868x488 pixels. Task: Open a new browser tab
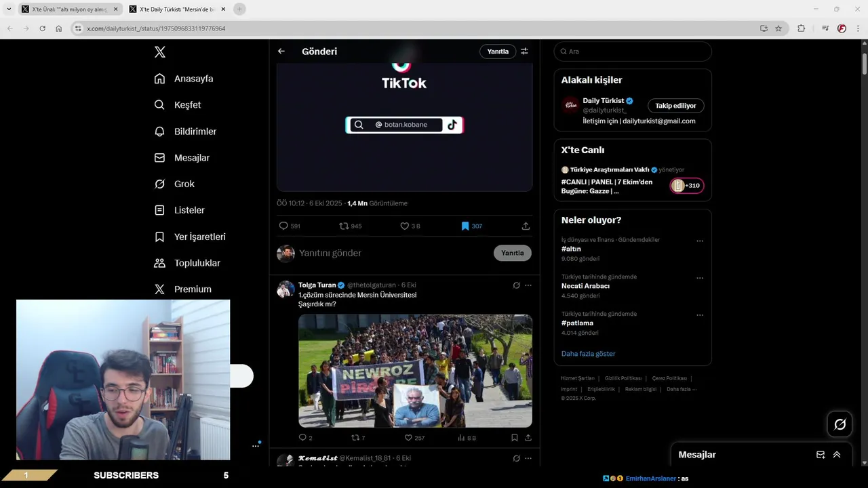239,9
